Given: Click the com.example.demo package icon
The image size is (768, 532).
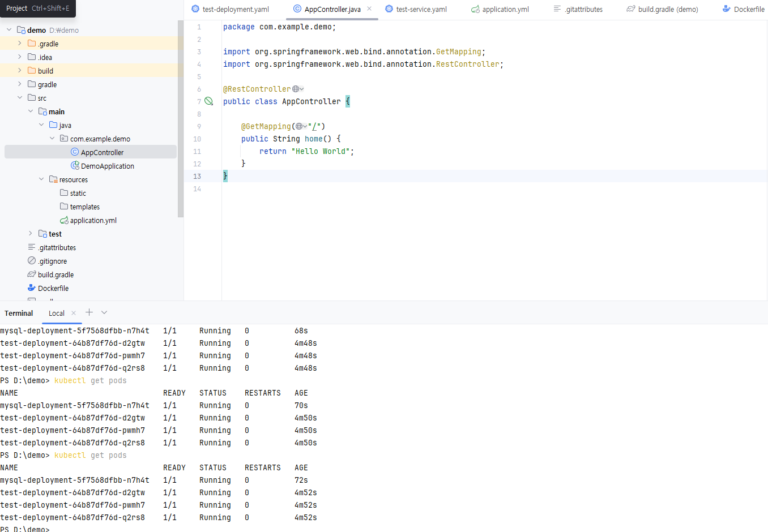Looking at the screenshot, I should point(64,138).
